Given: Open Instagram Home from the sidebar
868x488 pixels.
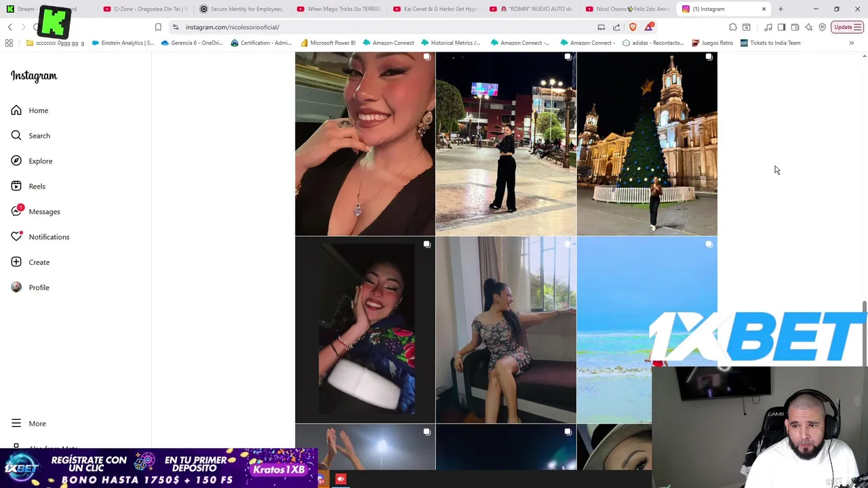Looking at the screenshot, I should click(30, 110).
